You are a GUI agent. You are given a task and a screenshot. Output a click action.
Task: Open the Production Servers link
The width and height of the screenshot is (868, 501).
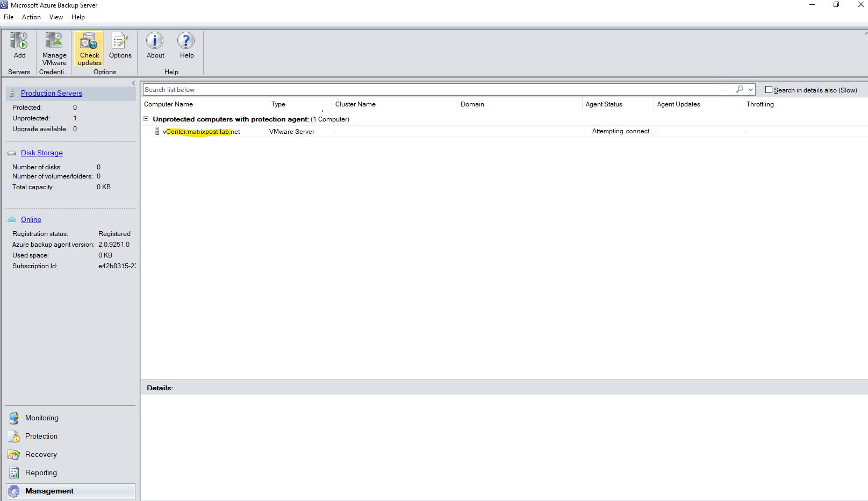pos(52,93)
